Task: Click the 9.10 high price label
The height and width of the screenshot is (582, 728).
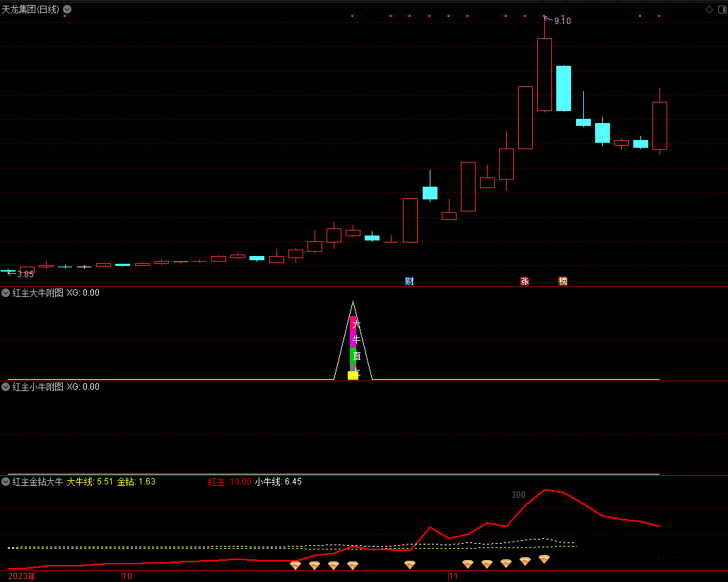Action: (x=562, y=21)
